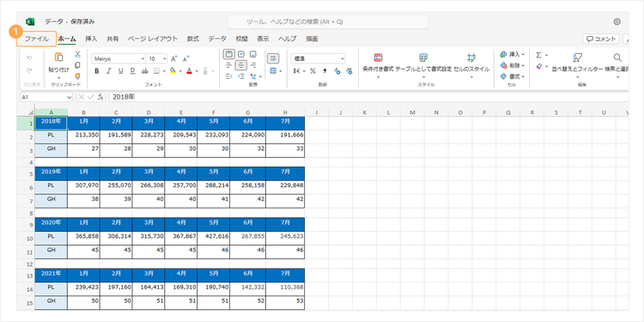Click the insert function fx icon
Screen dimensions: 644x322
tap(100, 97)
